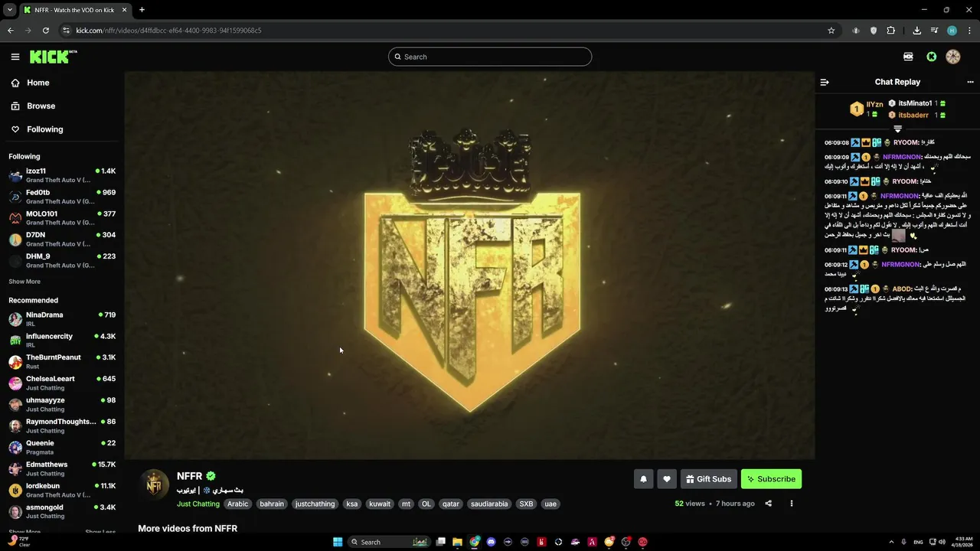Screen dimensions: 980x551
Task: Select the justchathing tag
Action: click(x=315, y=504)
